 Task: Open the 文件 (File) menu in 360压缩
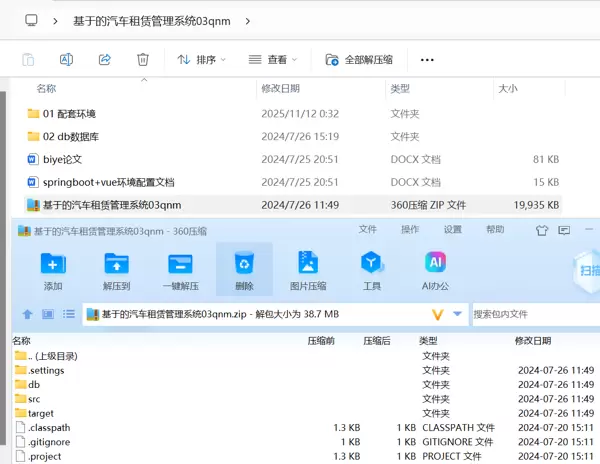pos(368,230)
